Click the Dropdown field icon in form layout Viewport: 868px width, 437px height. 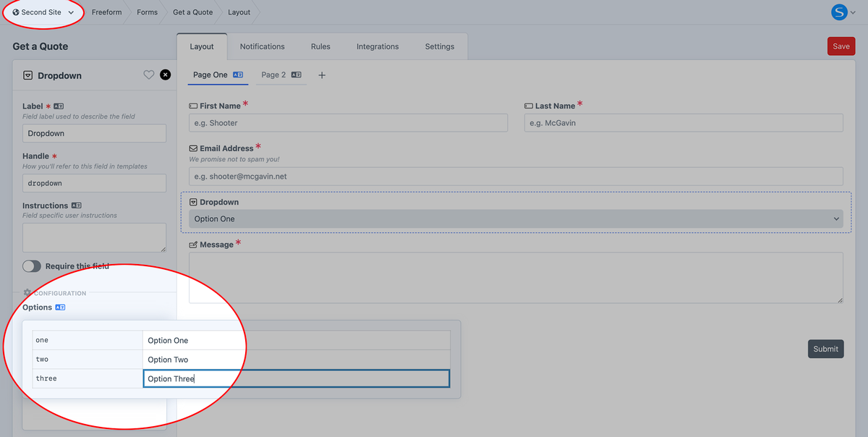(x=193, y=202)
